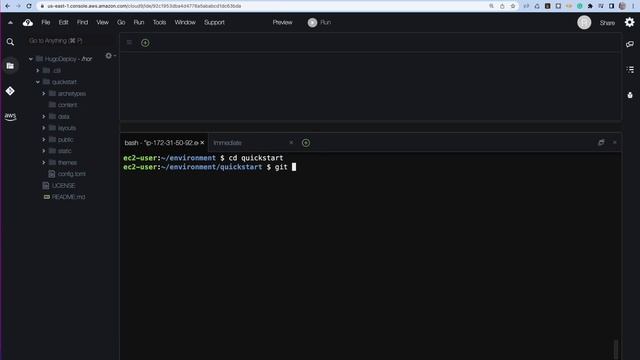
Task: Open the View menu
Action: point(102,22)
